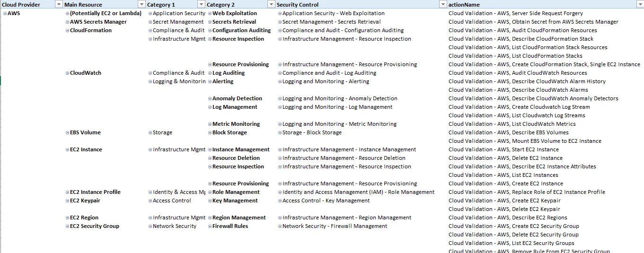The image size is (644, 253).
Task: Select 'Infrastructure Management - Resource Deletion' cell
Action: pos(344,158)
